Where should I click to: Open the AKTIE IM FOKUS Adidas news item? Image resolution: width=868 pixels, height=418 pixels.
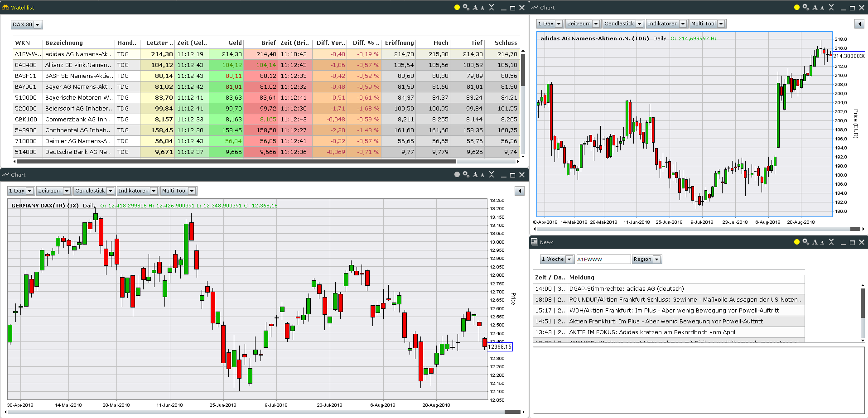pos(652,332)
